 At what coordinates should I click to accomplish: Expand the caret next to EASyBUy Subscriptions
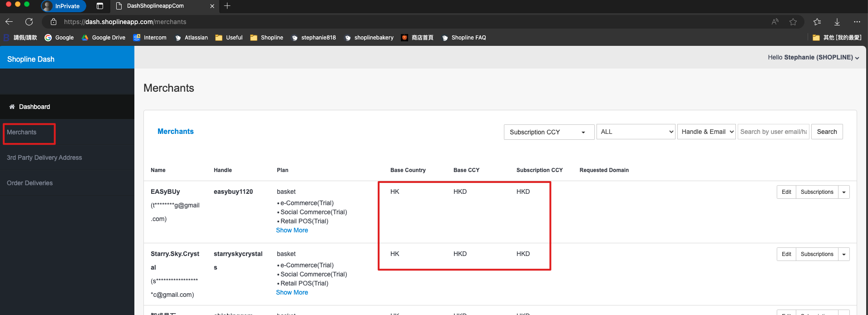[x=844, y=192]
